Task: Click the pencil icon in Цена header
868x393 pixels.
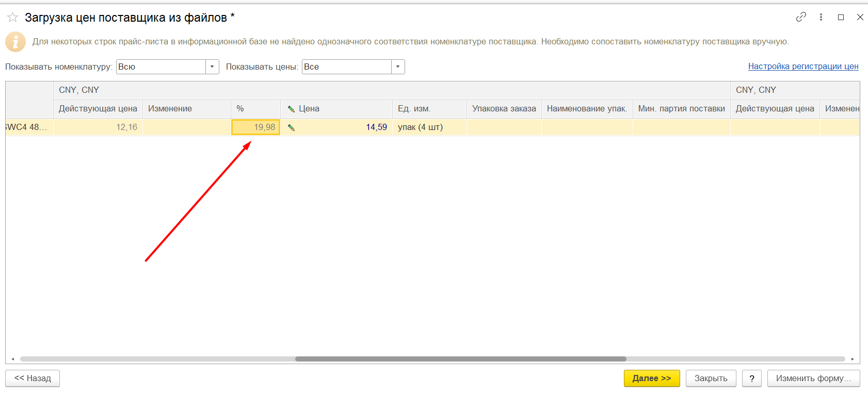Action: click(291, 109)
